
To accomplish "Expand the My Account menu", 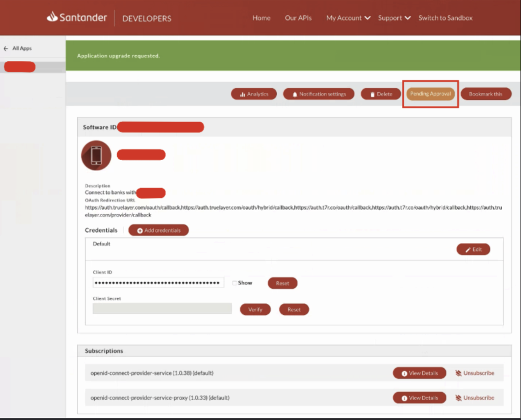I will point(348,18).
